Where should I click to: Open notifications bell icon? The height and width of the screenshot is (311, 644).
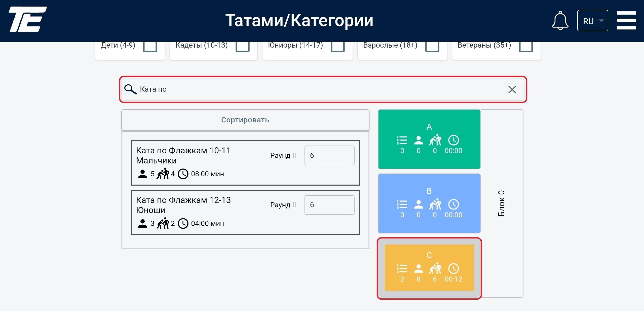(560, 20)
